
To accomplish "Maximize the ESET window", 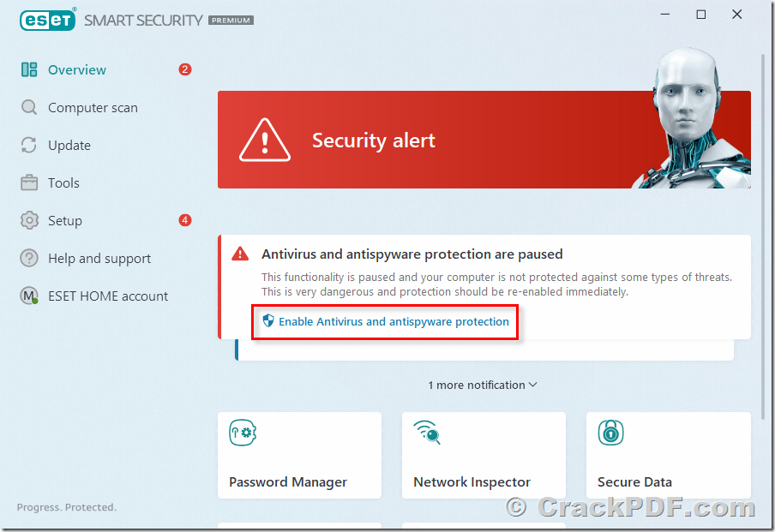I will pos(701,15).
